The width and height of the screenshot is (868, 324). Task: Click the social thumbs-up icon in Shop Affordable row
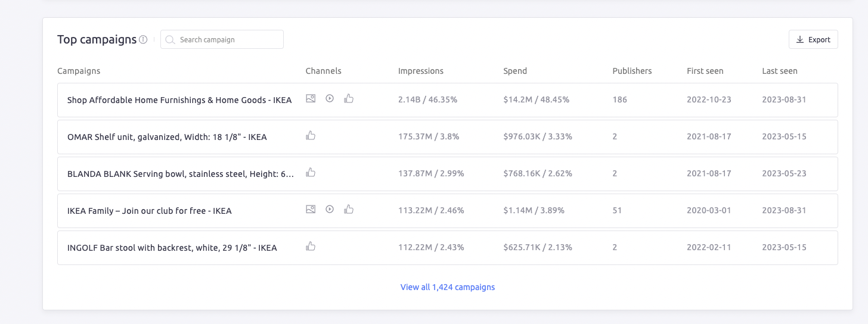point(349,99)
